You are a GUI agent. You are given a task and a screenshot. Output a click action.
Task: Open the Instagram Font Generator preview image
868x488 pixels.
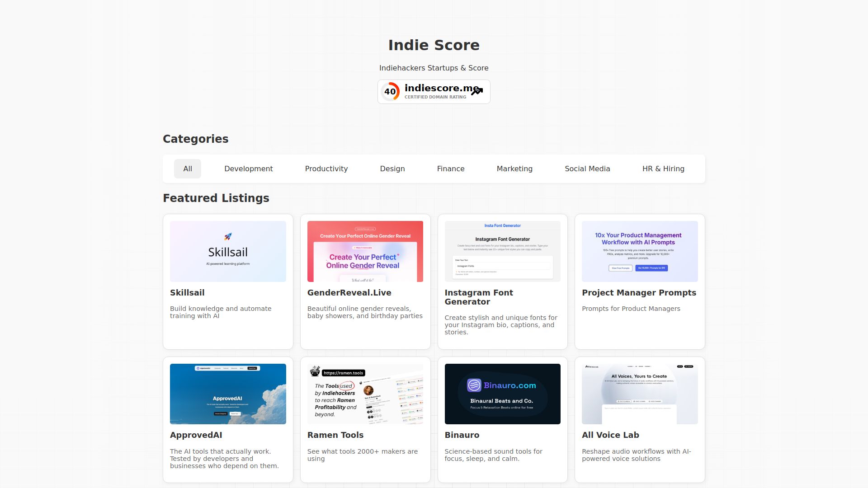click(502, 251)
